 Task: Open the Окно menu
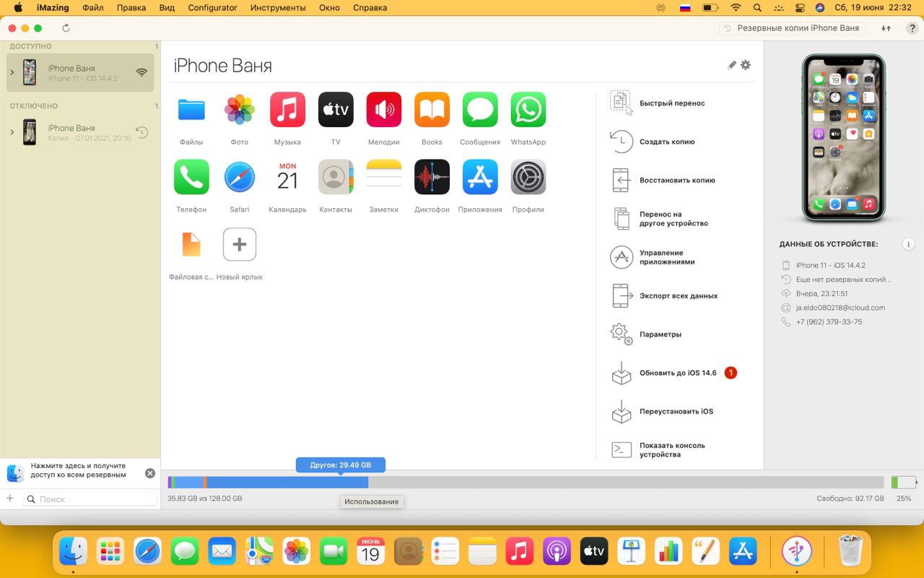[329, 7]
